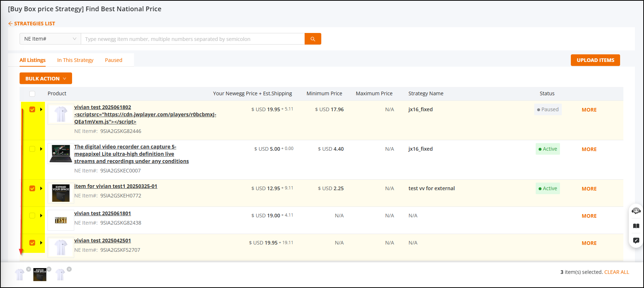Expand the vivian test 2025061802 row details
Screen dimensions: 644x288
41,109
